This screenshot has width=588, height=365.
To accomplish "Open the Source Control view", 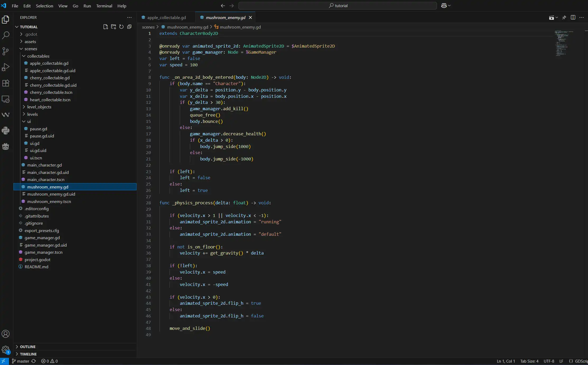I will point(6,51).
